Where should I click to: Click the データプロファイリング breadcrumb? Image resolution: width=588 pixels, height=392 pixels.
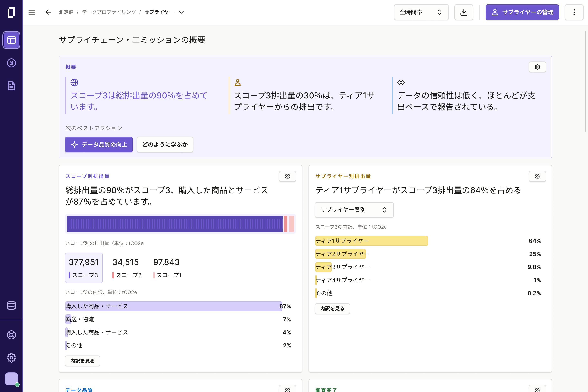point(109,12)
